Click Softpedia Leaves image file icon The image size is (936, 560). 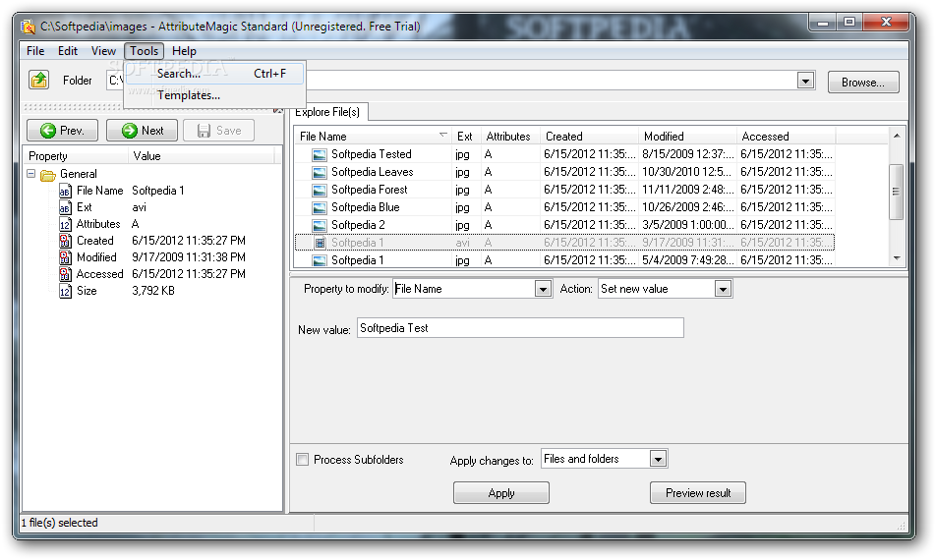pyautogui.click(x=320, y=173)
